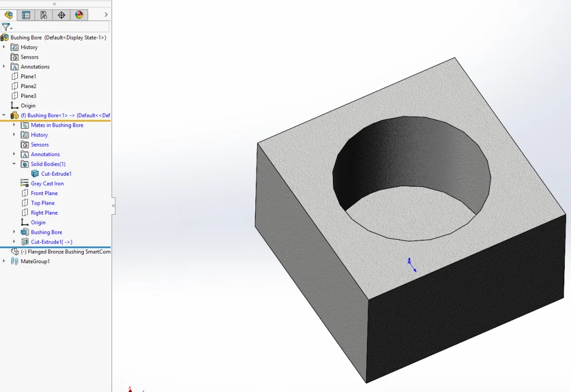Click the MateGroup1 label
This screenshot has width=571, height=392.
click(35, 261)
